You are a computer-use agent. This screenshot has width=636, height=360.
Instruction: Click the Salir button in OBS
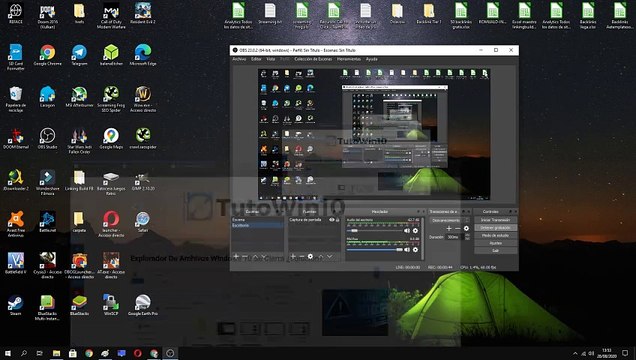[495, 251]
